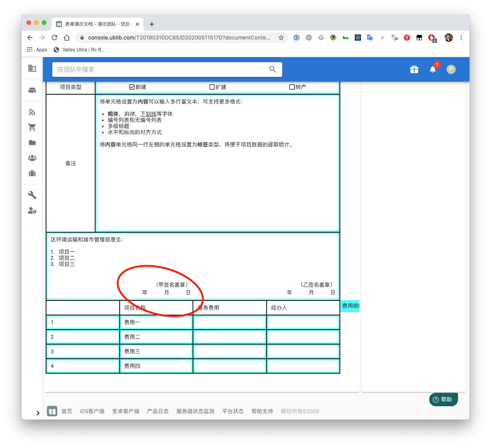Image resolution: width=491 pixels, height=448 pixels.
Task: Open the iOS客户端 footer link
Action: point(92,411)
